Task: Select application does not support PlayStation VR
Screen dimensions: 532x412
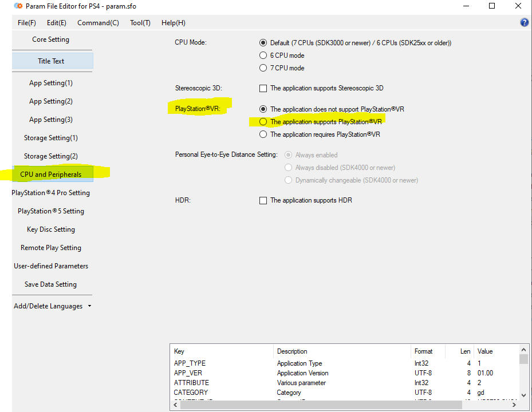Action: pyautogui.click(x=263, y=109)
